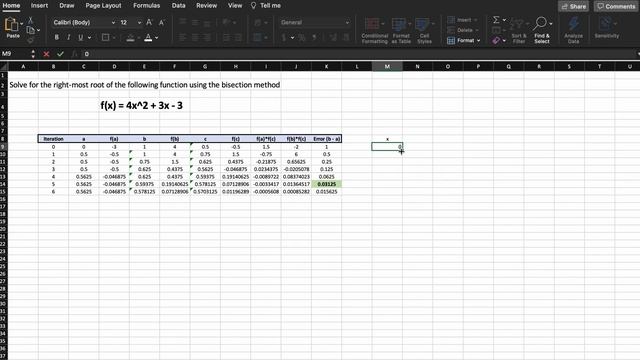
Task: Click the Accounting dollar format icon
Action: [x=284, y=38]
